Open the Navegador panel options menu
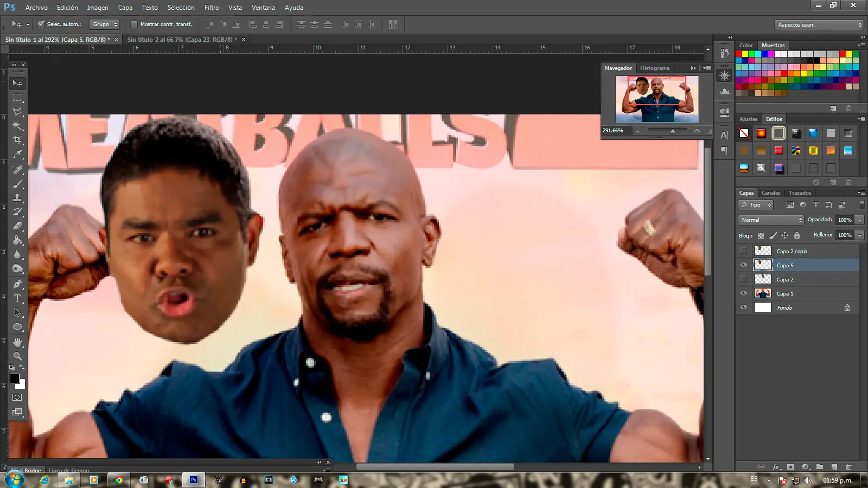 coord(707,68)
